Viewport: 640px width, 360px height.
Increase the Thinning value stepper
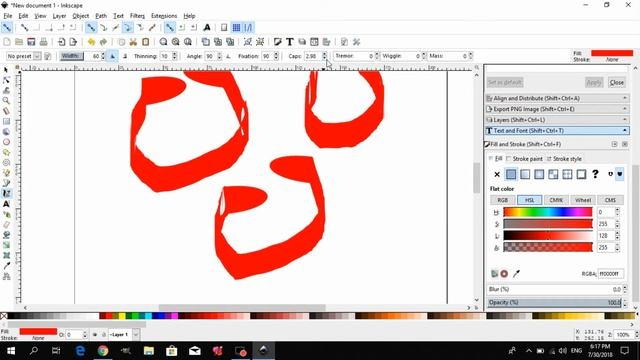click(175, 54)
